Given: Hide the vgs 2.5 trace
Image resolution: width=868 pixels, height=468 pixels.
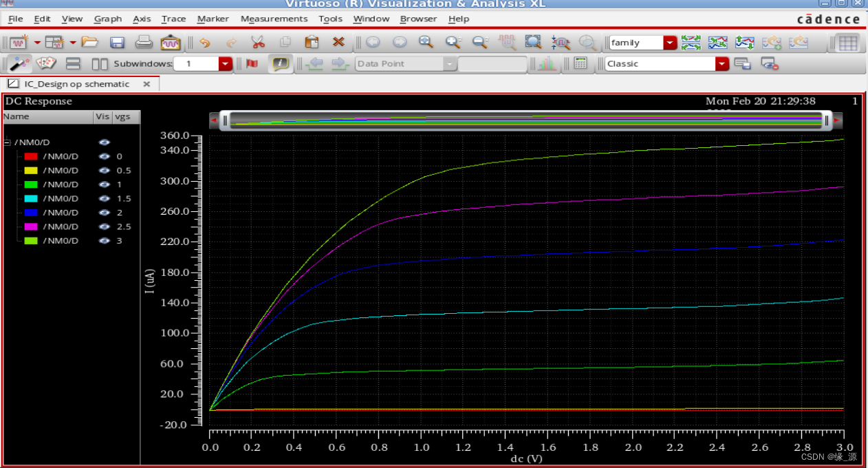Looking at the screenshot, I should pyautogui.click(x=104, y=226).
